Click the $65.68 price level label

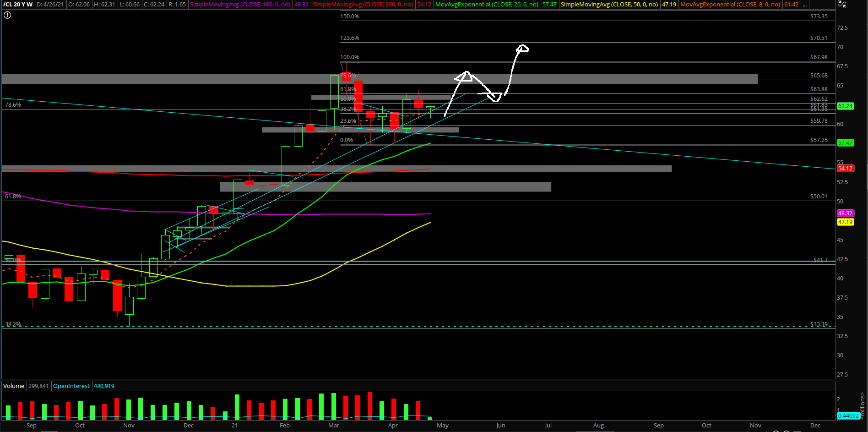[x=819, y=75]
